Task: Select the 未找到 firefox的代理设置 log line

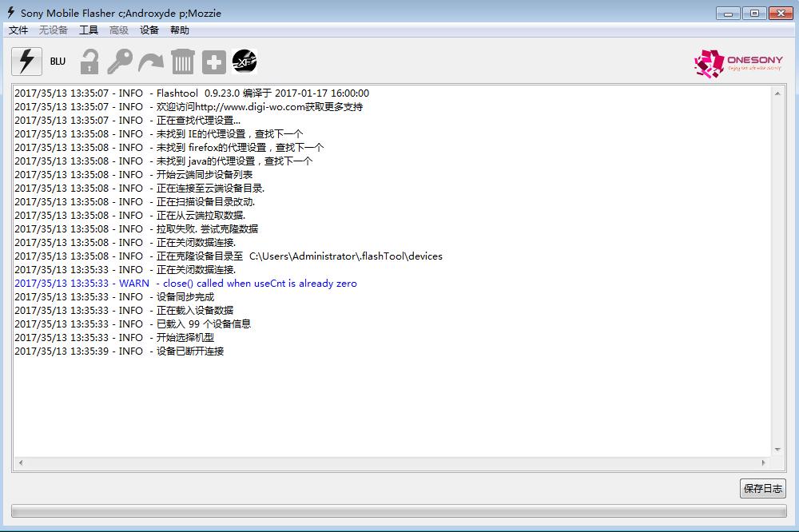Action: coord(169,147)
